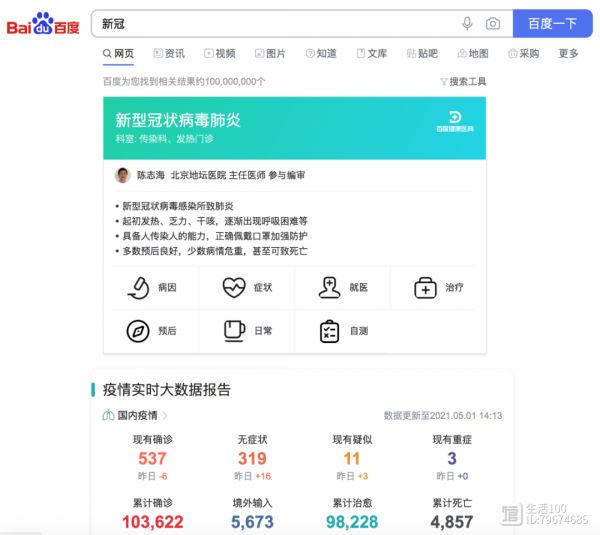Expand 国内疫情 chevron arrow
The width and height of the screenshot is (600, 535).
coord(165,416)
